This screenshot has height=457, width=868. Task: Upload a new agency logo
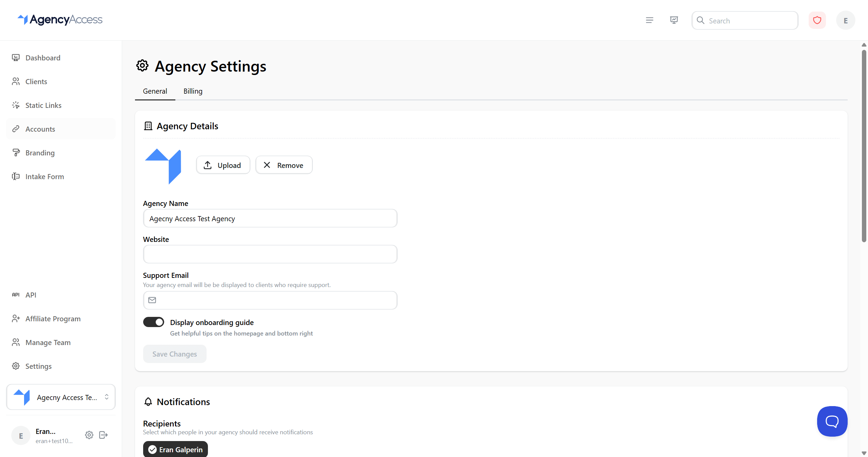[223, 165]
